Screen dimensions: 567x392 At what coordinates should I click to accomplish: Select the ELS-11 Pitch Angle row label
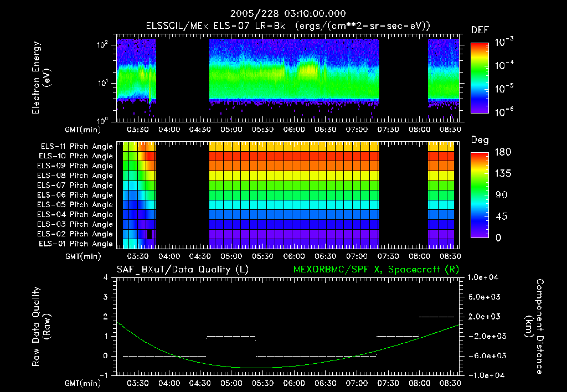click(76, 147)
